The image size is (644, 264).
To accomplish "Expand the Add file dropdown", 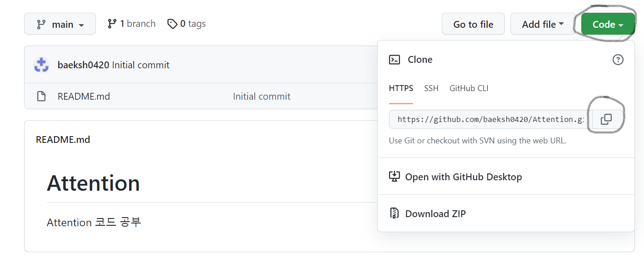I will (543, 24).
